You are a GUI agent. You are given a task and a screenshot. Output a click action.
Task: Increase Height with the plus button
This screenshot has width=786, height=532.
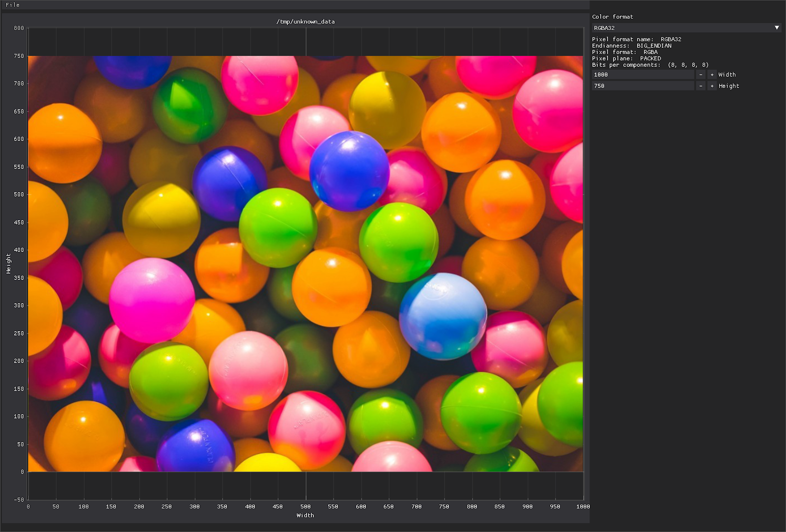[x=712, y=86]
